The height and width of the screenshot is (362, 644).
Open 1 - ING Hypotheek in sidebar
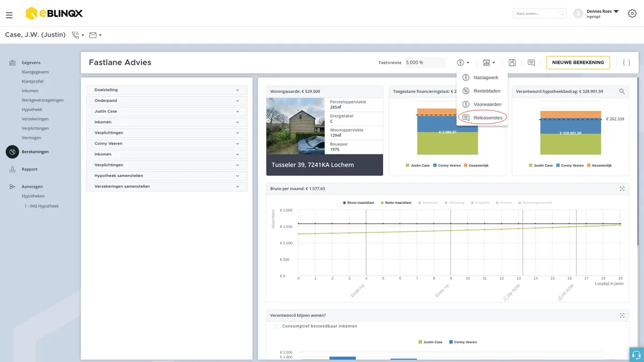pyautogui.click(x=41, y=206)
